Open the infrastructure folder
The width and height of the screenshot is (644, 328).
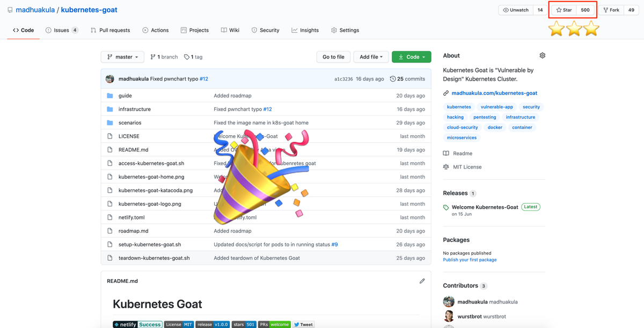[135, 109]
